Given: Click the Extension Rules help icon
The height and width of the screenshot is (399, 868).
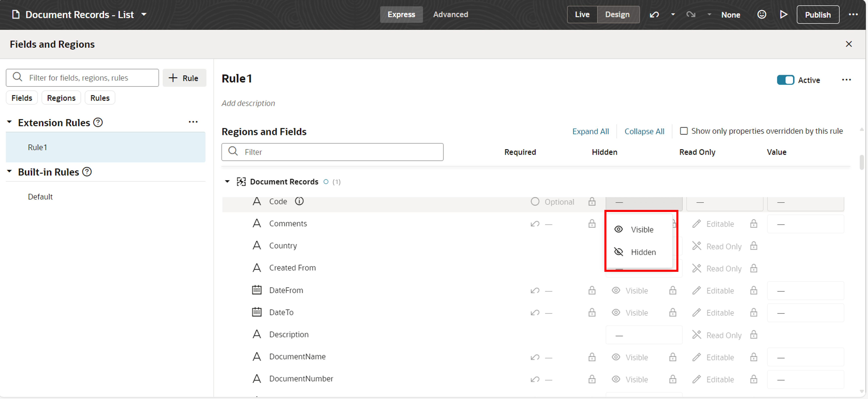Looking at the screenshot, I should [98, 122].
